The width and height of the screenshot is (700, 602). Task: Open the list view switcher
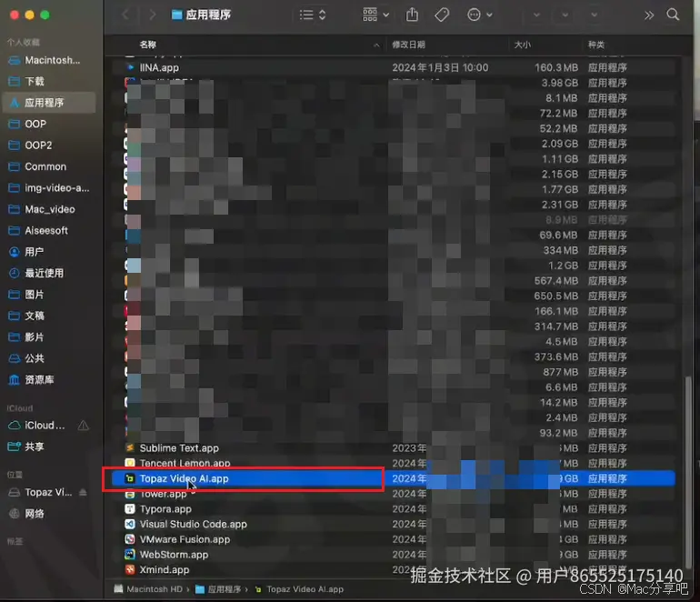coord(313,15)
